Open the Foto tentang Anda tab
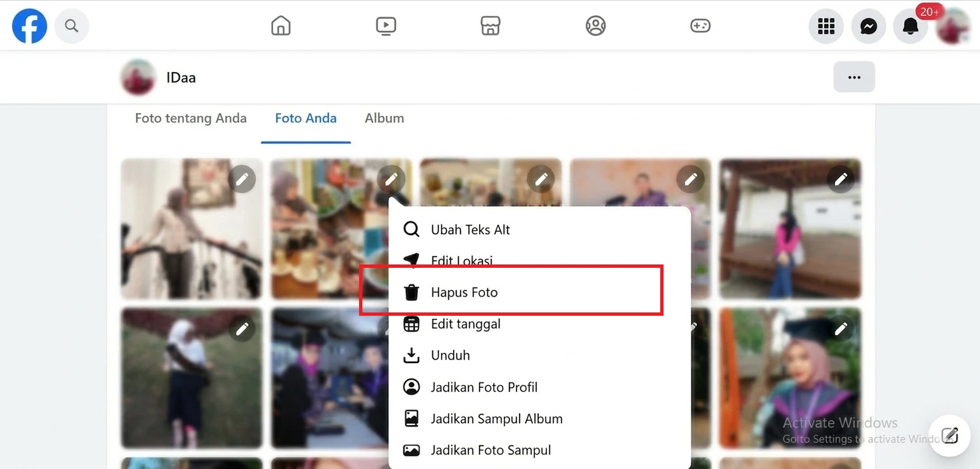Screen dimensions: 980x469 click(191, 118)
